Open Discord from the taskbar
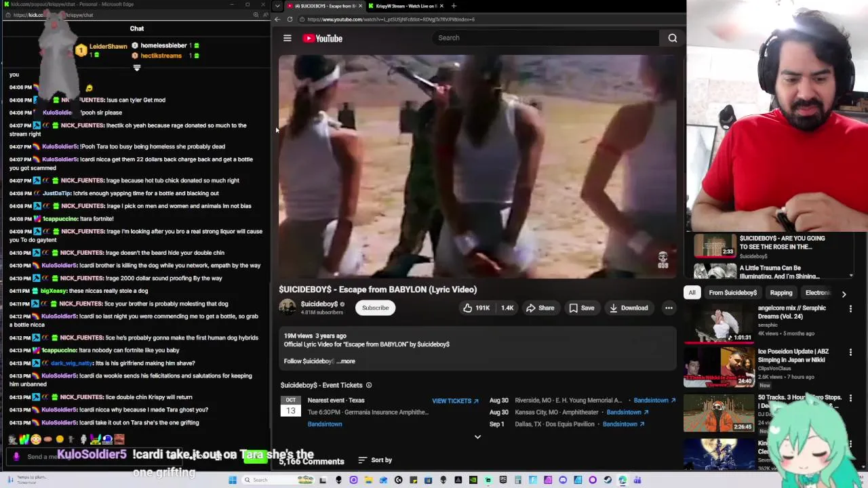 tap(564, 480)
